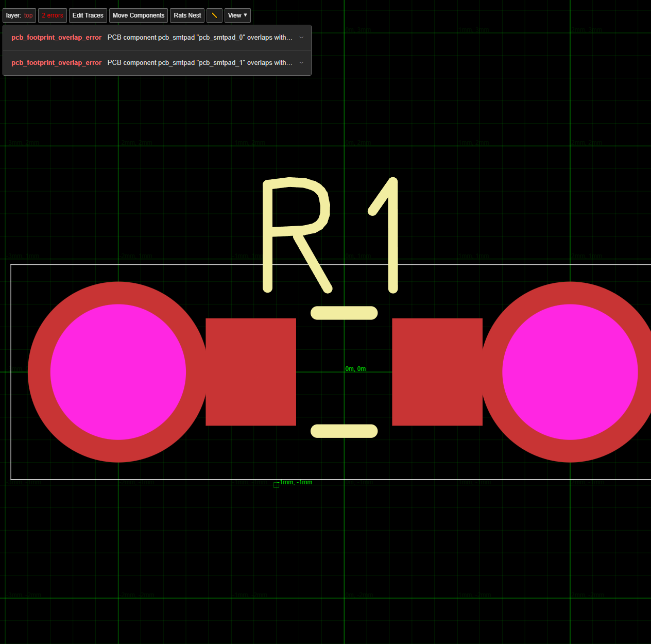This screenshot has height=644, width=651.
Task: Click the left red square SMT pad
Action: pyautogui.click(x=251, y=372)
